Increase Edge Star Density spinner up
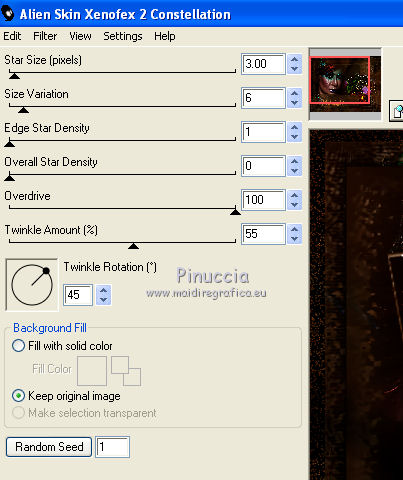Image resolution: width=403 pixels, height=480 pixels. pos(294,128)
